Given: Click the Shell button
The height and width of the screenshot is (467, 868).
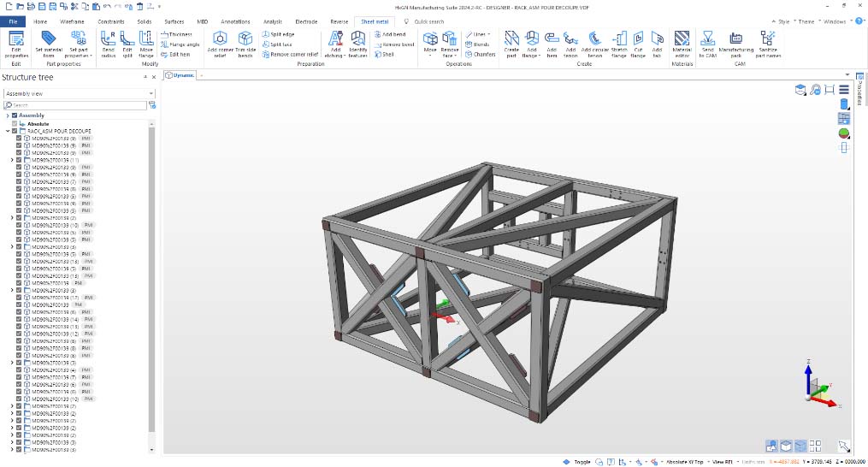Looking at the screenshot, I should tap(384, 54).
